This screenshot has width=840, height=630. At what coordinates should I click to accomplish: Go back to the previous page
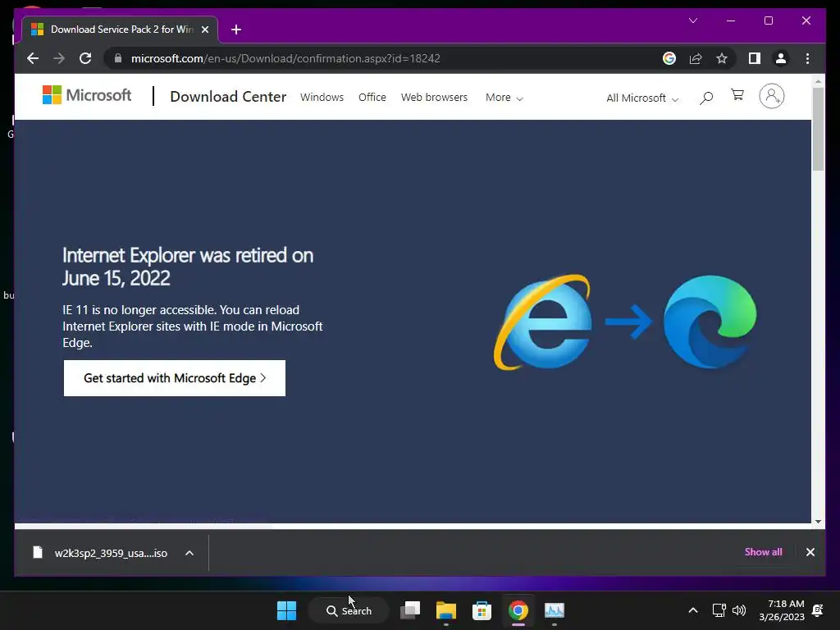click(33, 58)
